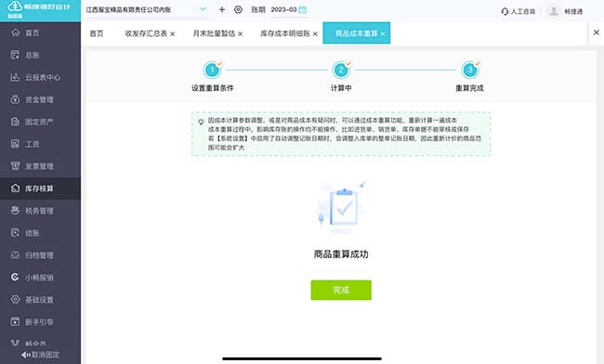Open 云报表中心 chart icon
This screenshot has width=604, height=364.
pos(15,77)
